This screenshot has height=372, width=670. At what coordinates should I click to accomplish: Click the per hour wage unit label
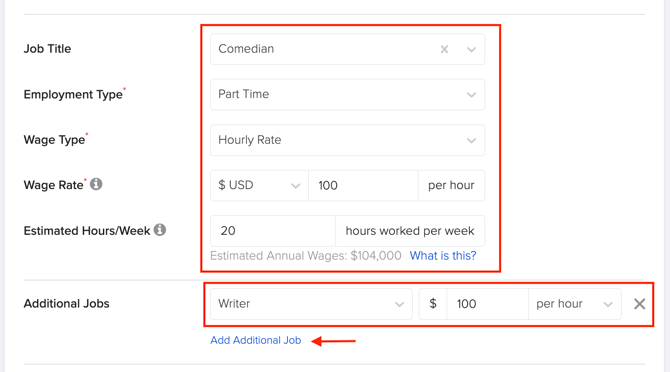(451, 185)
